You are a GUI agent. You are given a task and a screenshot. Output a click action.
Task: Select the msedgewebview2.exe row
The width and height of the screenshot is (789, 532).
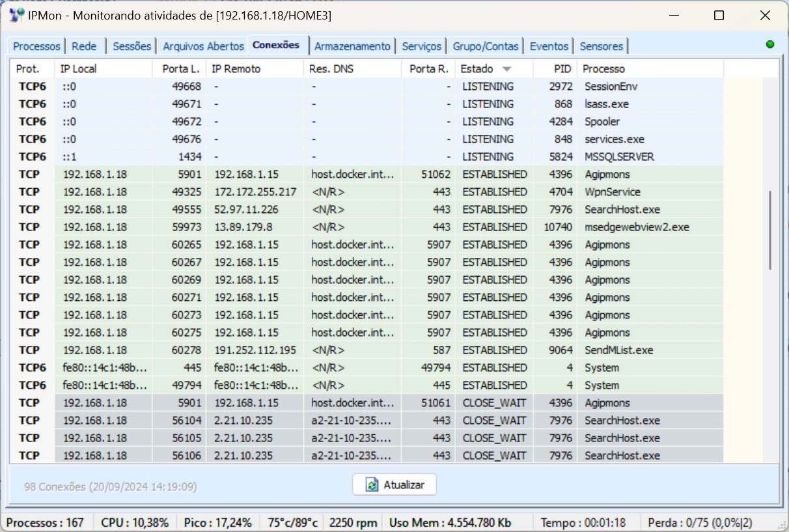click(x=367, y=227)
